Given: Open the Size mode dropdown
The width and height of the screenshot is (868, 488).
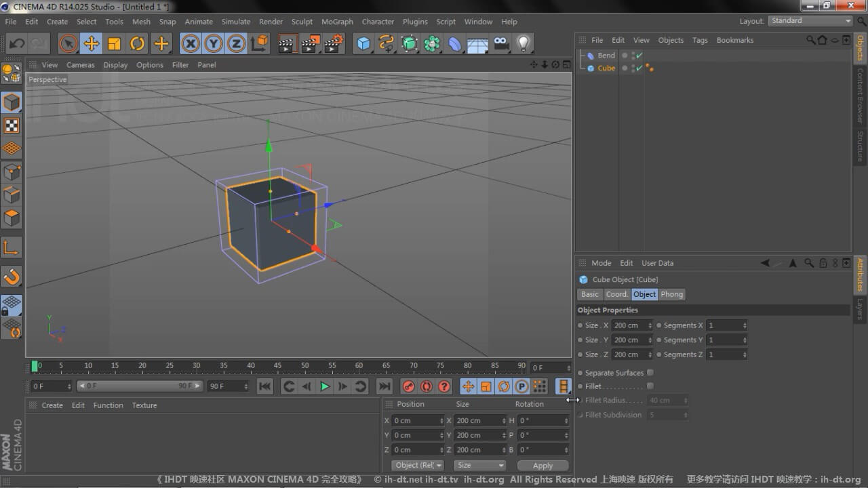Looking at the screenshot, I should point(480,466).
